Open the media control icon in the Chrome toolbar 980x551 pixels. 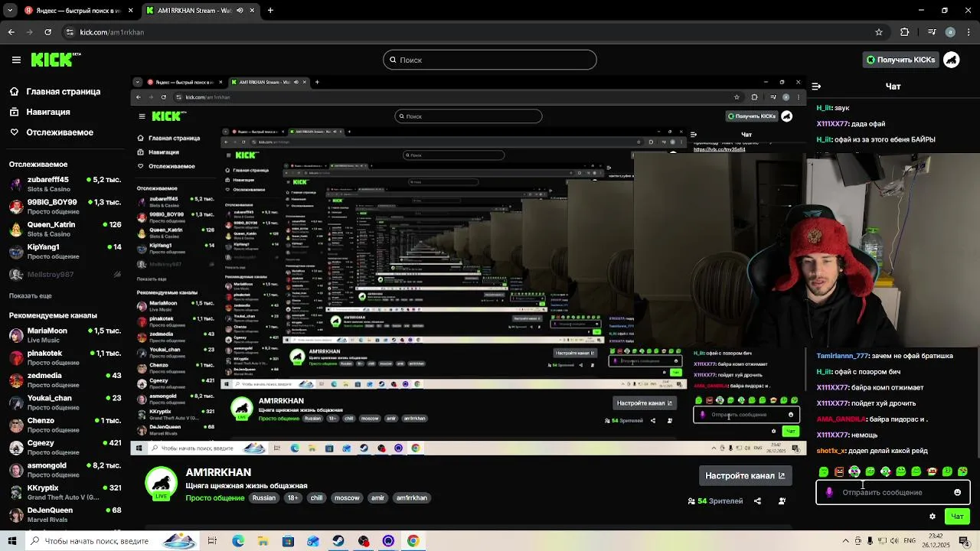(931, 32)
